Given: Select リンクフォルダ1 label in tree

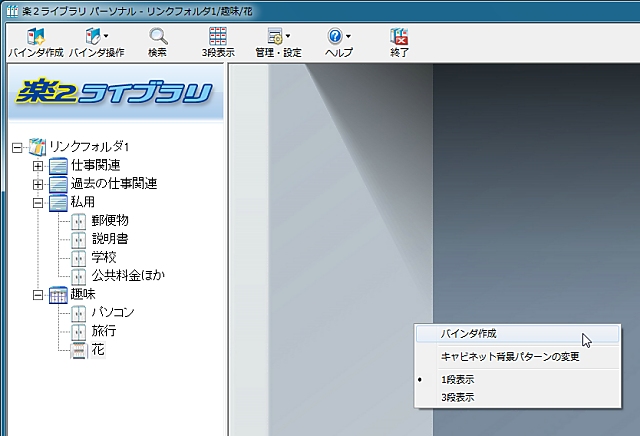Looking at the screenshot, I should click(89, 146).
